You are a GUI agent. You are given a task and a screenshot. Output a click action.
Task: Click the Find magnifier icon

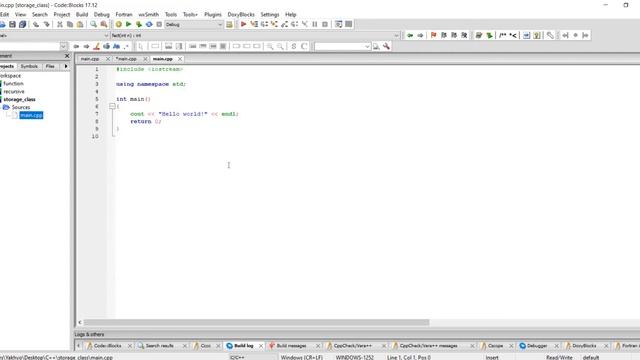point(93,24)
